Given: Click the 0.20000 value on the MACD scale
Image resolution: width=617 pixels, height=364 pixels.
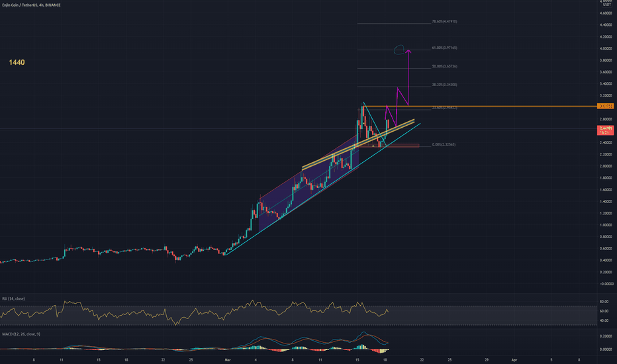Looking at the screenshot, I should (x=606, y=336).
